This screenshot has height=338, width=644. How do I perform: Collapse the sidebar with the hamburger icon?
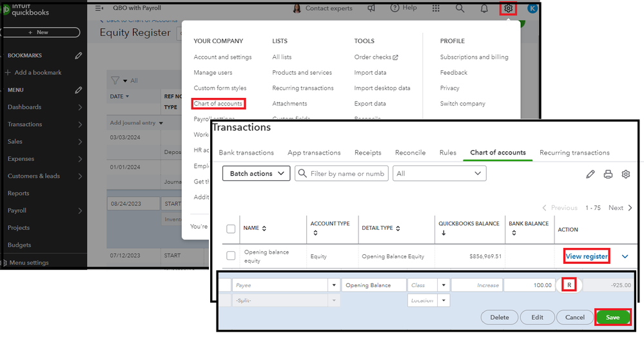(x=99, y=8)
